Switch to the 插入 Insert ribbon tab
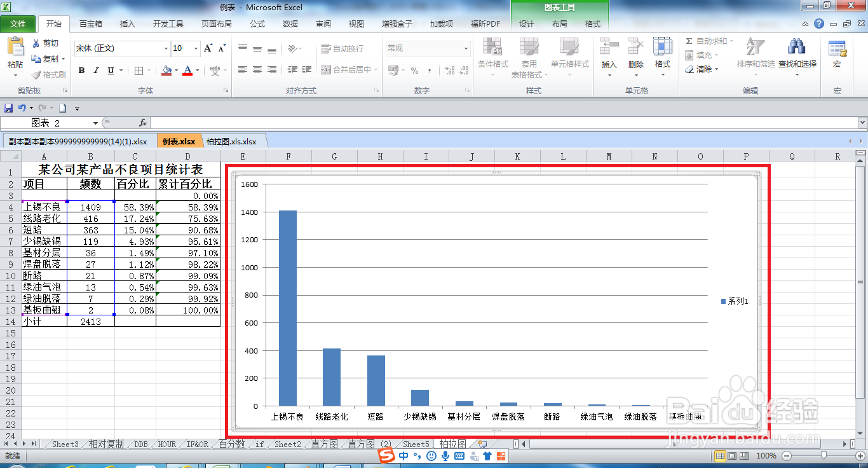Image resolution: width=868 pixels, height=468 pixels. coord(128,24)
